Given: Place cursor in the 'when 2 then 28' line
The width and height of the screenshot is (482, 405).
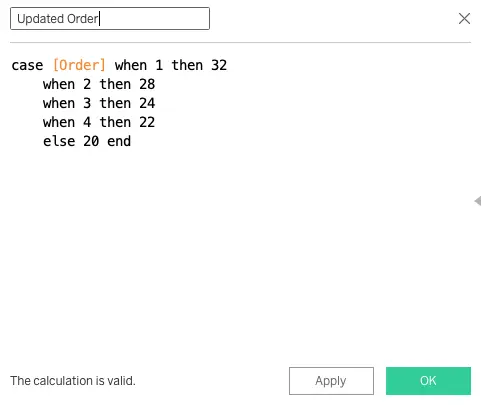Looking at the screenshot, I should pos(99,84).
